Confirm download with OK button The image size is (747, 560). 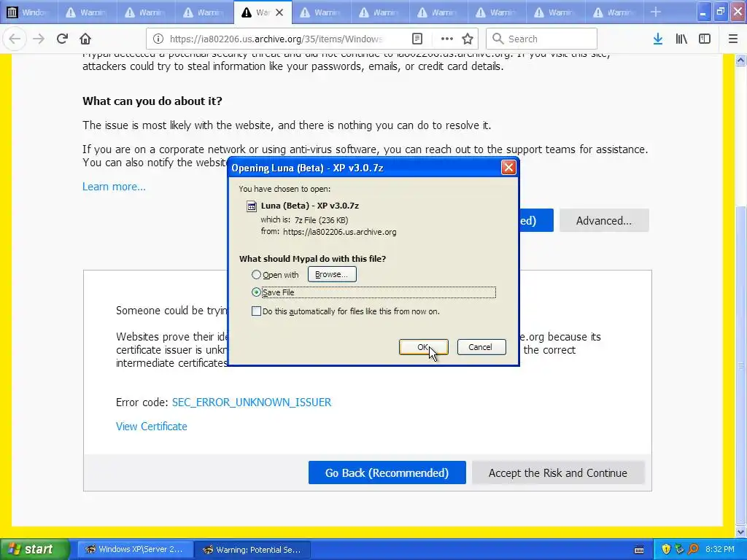[x=424, y=347]
